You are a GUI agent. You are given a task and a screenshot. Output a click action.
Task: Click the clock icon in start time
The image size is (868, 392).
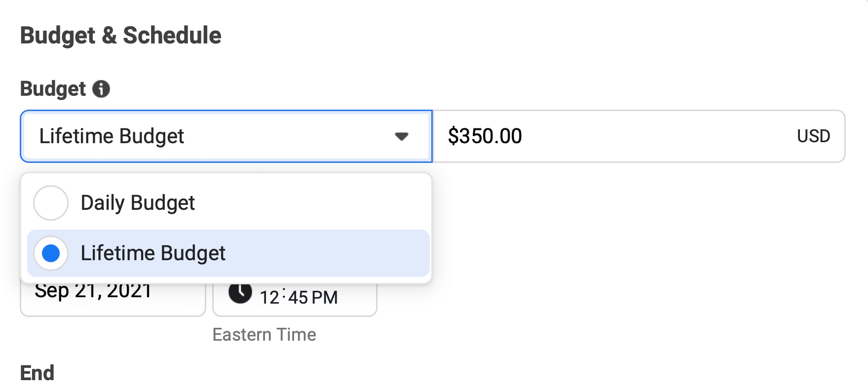tap(240, 293)
